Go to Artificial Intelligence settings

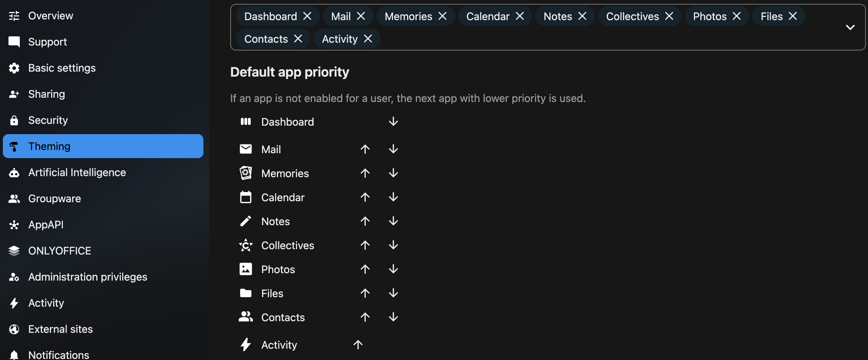pyautogui.click(x=77, y=173)
